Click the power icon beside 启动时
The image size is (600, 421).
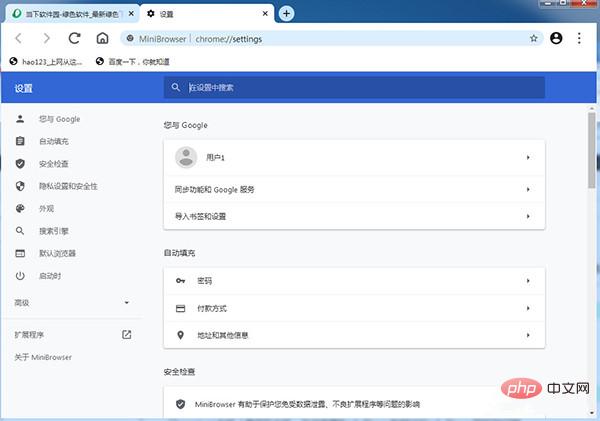20,276
